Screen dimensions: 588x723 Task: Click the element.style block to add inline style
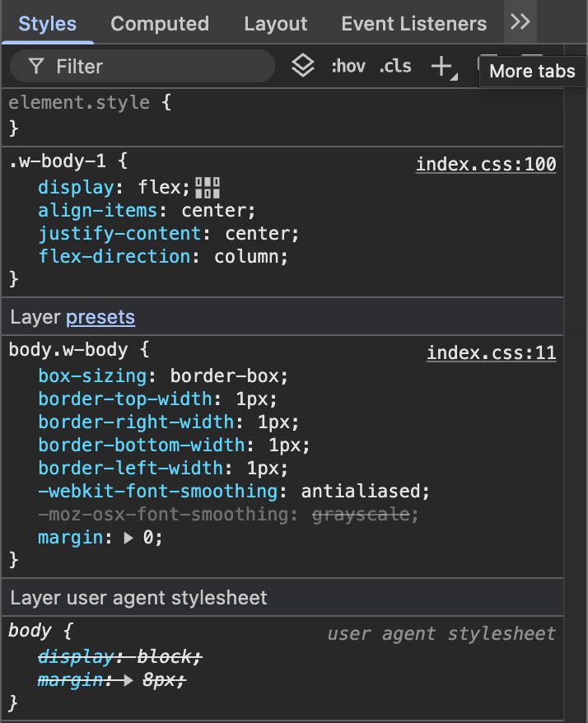82,103
